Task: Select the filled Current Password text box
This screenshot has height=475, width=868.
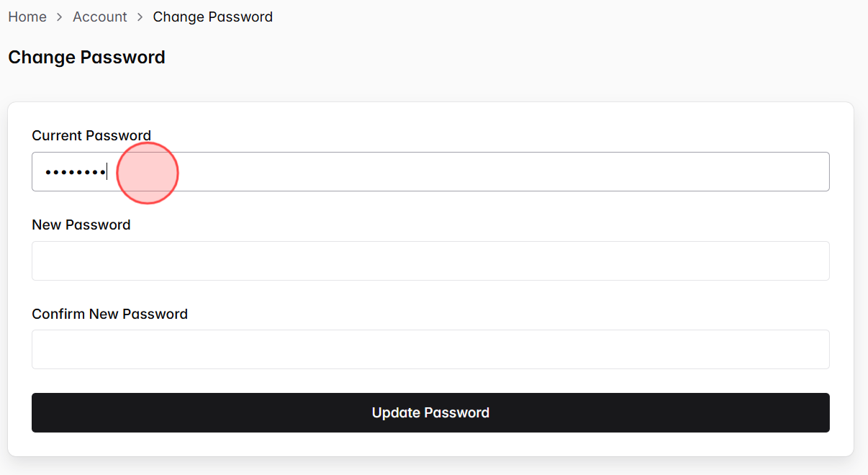Action: pyautogui.click(x=430, y=171)
